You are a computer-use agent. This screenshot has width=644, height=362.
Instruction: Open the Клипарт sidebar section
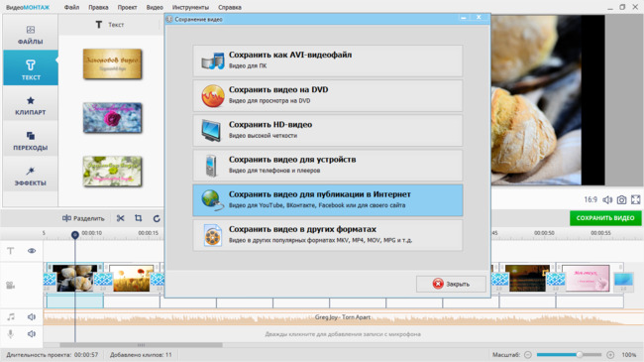[31, 105]
